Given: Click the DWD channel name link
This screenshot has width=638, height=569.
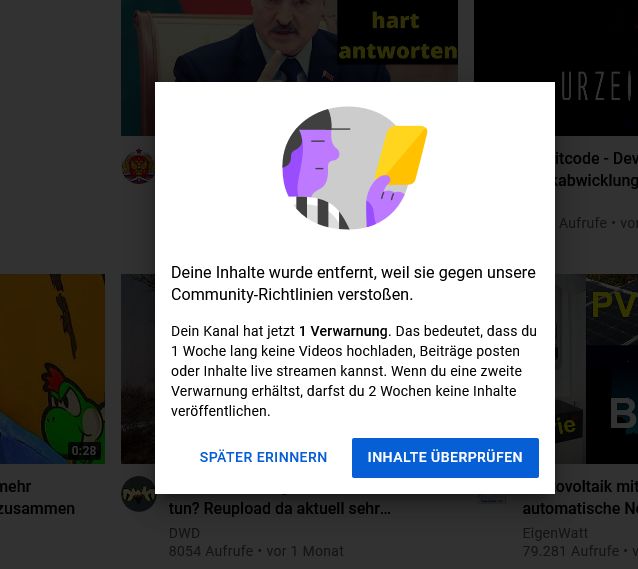Looking at the screenshot, I should (x=184, y=533).
